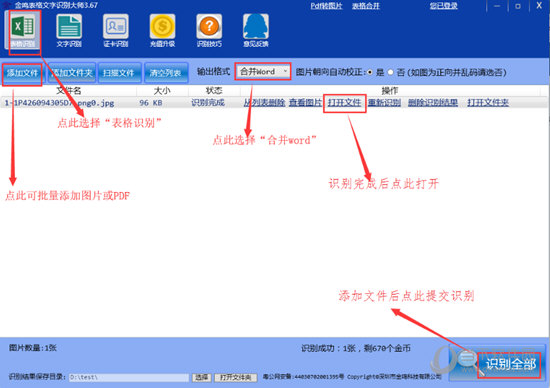Click the 96 KB size cell
The image size is (550, 388).
pos(151,103)
